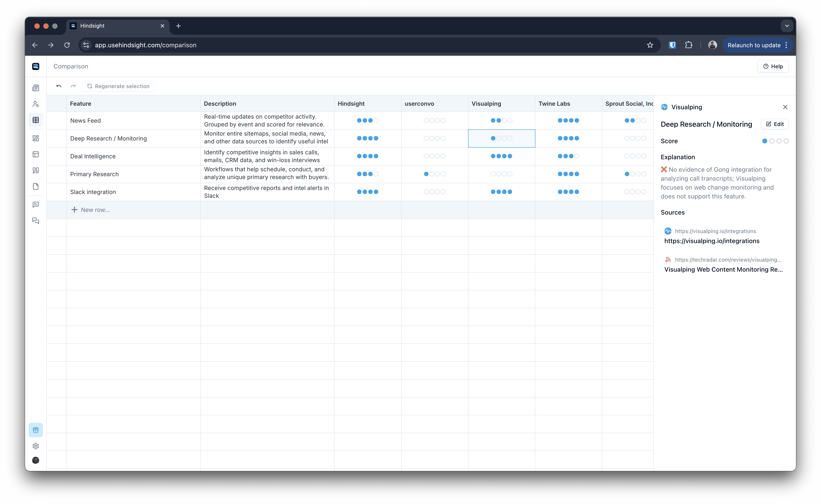
Task: Select Visualping's Deep Research score cell
Action: coord(502,138)
